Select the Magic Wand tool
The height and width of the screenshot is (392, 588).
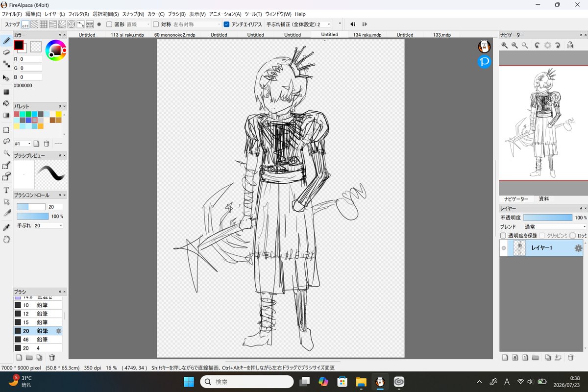click(6, 153)
